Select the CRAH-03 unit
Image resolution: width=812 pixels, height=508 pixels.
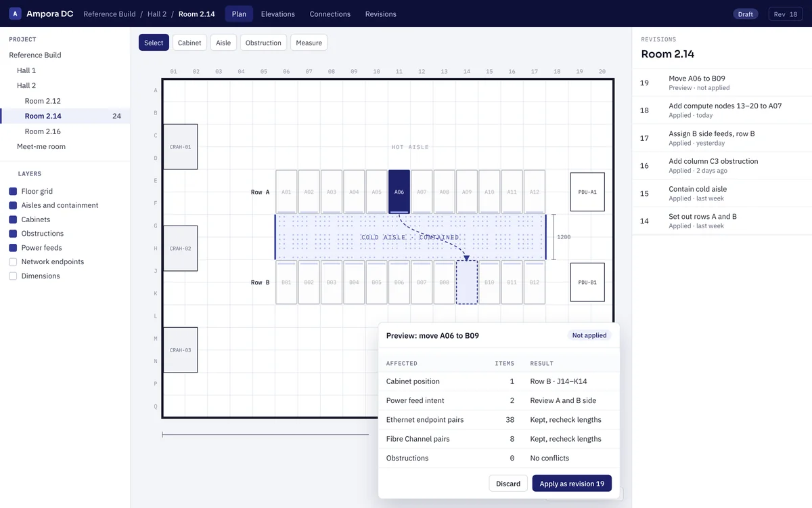pyautogui.click(x=181, y=350)
